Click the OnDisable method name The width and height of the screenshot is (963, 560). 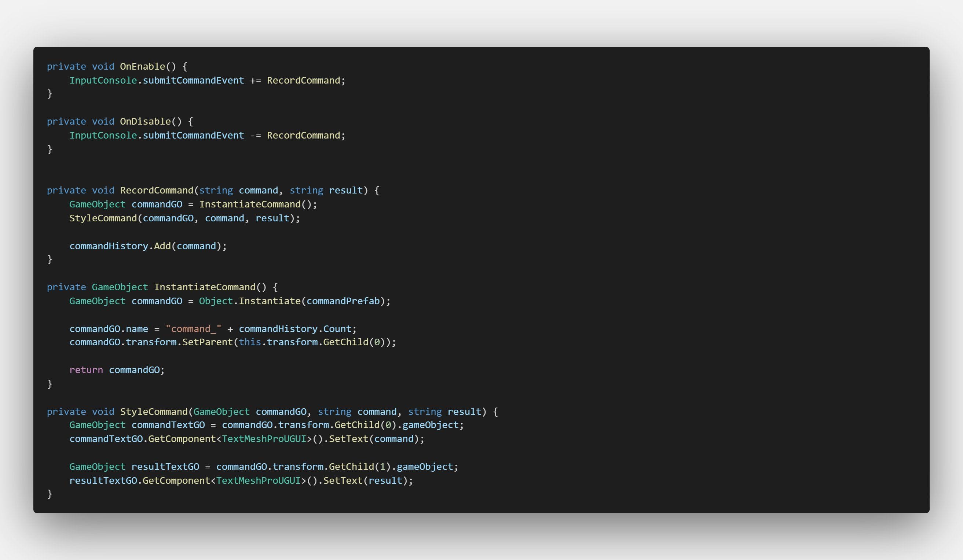pos(145,121)
